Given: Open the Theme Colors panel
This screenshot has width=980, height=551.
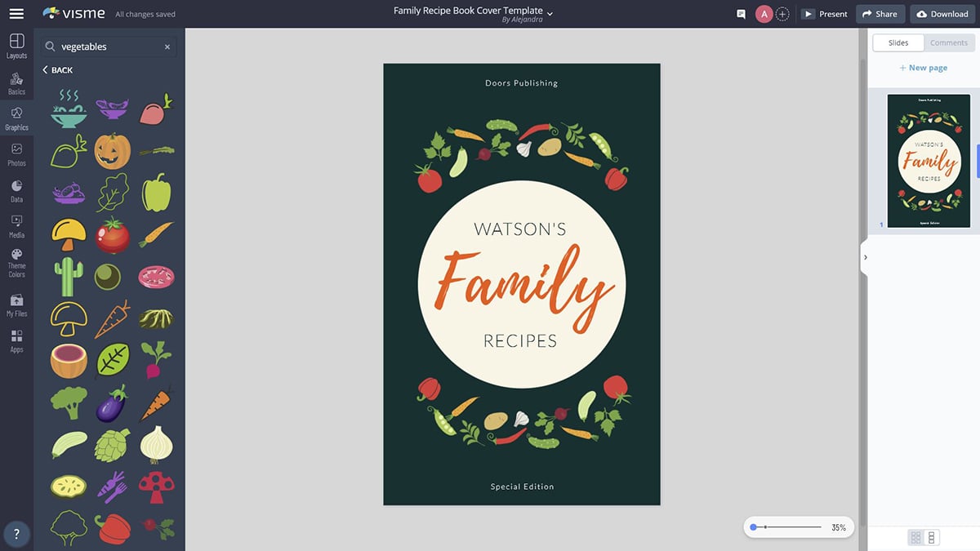Looking at the screenshot, I should tap(16, 263).
